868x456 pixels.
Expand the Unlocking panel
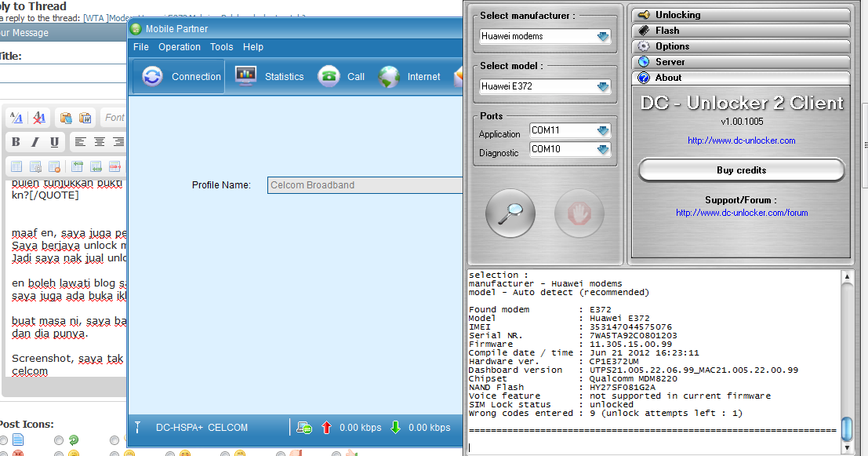(x=741, y=15)
